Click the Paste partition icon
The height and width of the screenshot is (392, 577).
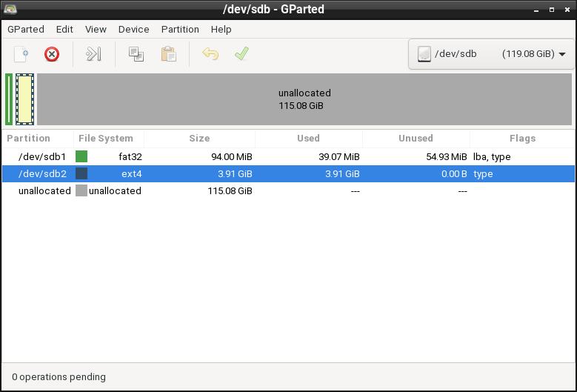click(x=169, y=54)
